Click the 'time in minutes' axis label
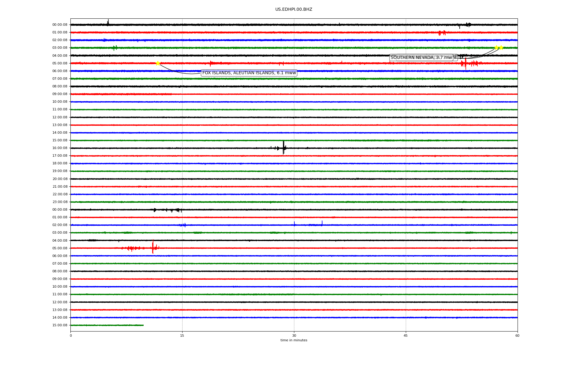The width and height of the screenshot is (588, 368). 294,340
